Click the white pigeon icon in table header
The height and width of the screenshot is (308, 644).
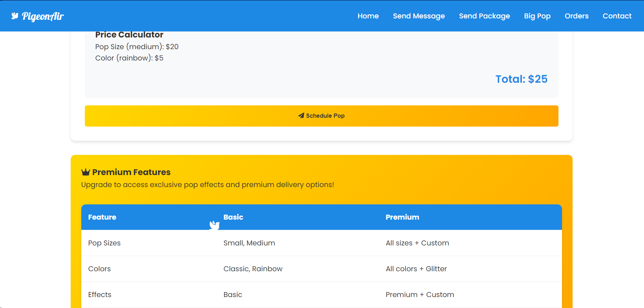click(x=215, y=225)
